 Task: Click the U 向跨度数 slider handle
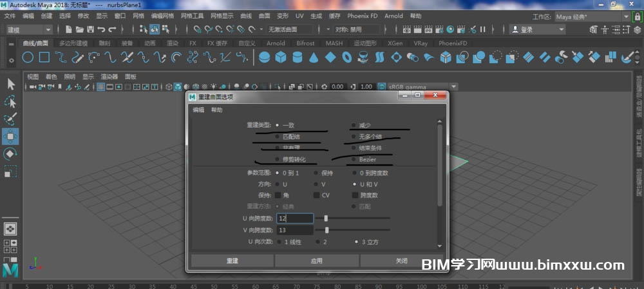tap(326, 219)
